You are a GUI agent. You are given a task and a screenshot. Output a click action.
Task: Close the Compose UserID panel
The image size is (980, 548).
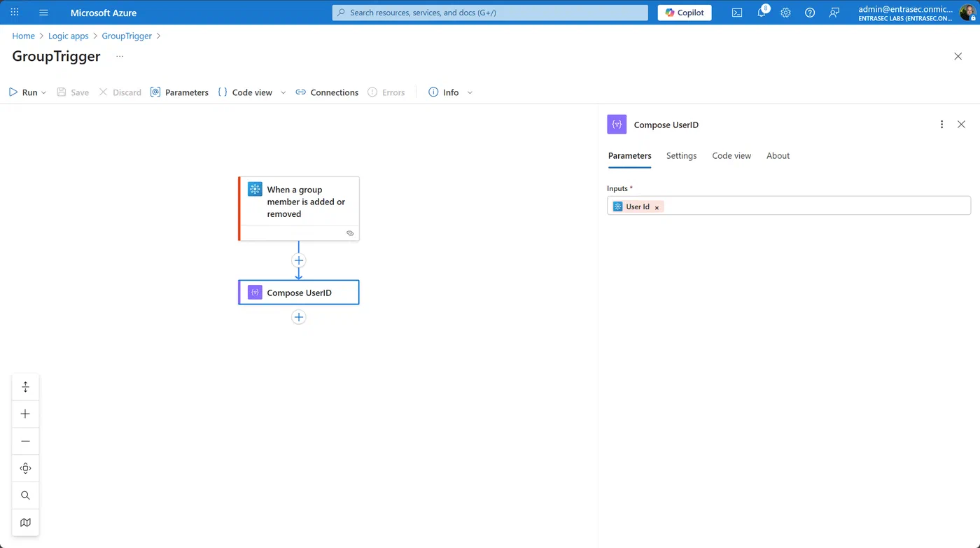click(961, 125)
